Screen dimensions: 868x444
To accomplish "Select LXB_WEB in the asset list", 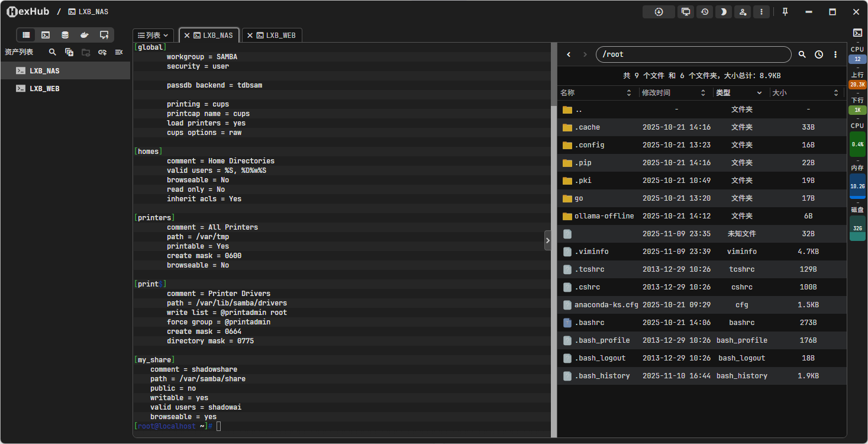I will pyautogui.click(x=44, y=89).
